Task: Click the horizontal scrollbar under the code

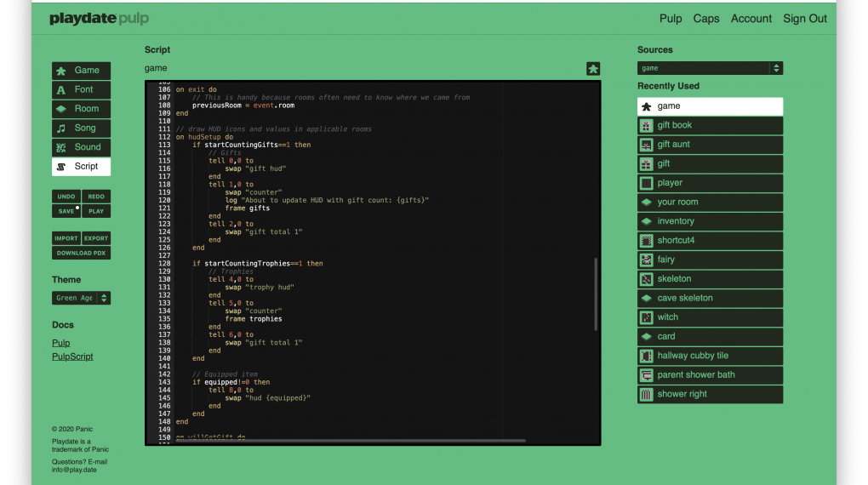Action: pos(349,441)
